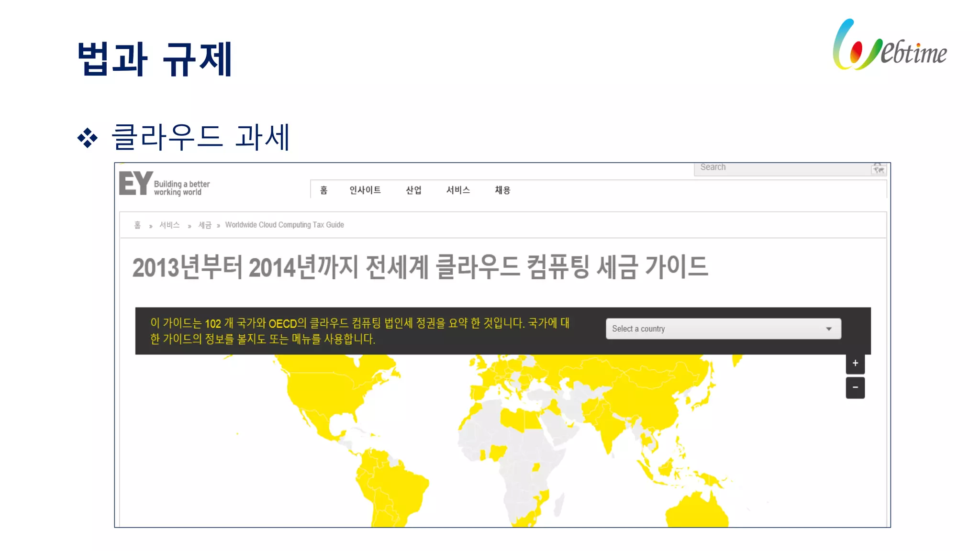Click the 법과 규제 slide title

[x=155, y=59]
